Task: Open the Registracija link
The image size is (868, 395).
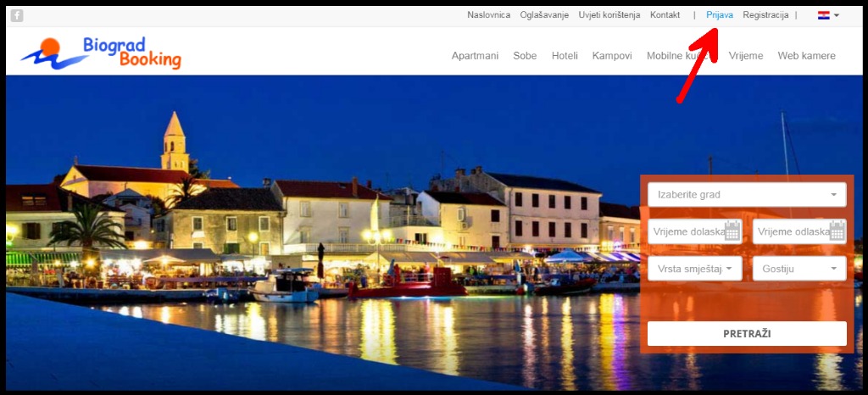Action: click(765, 15)
